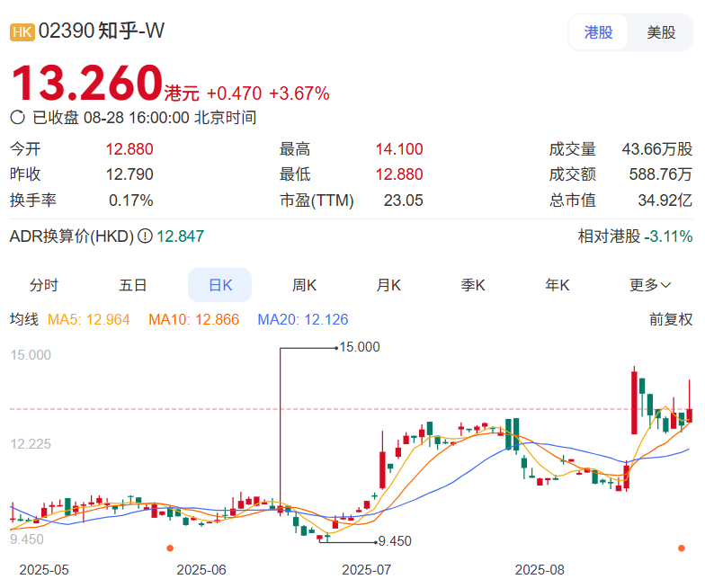Click the ADR info circle icon

pyautogui.click(x=145, y=236)
